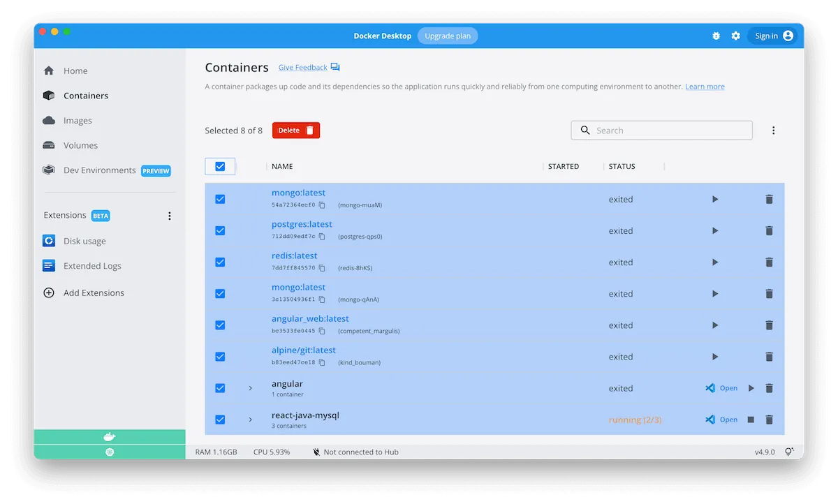Screen dimensions: 838x504
Task: Start the angular compose stack
Action: 751,388
